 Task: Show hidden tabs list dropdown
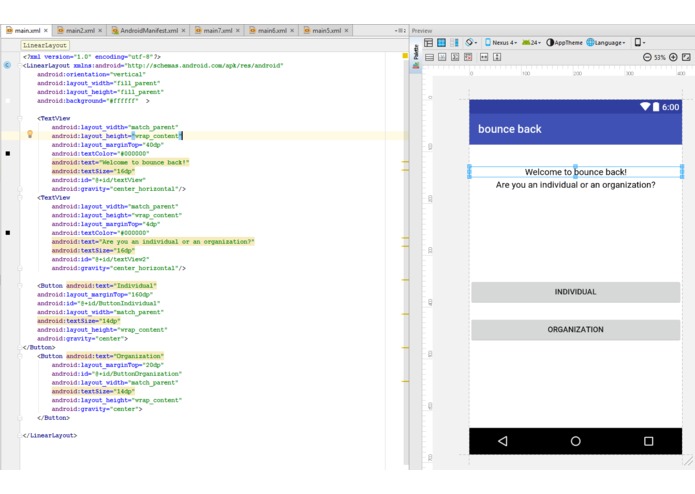tap(400, 31)
